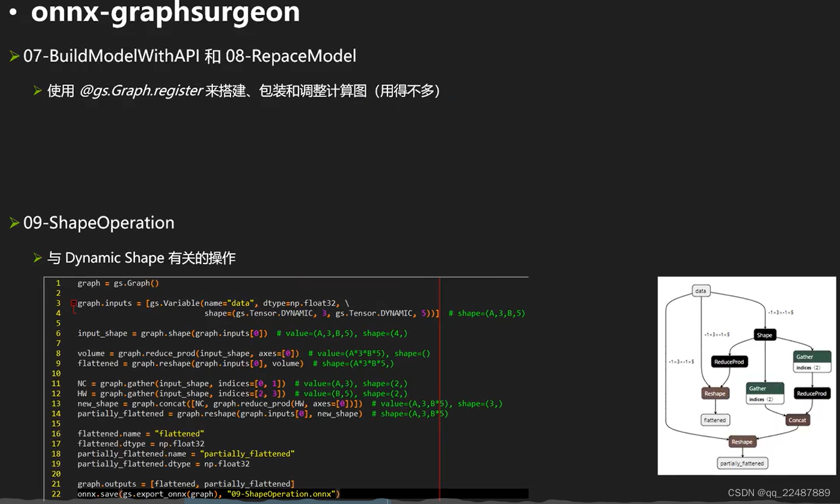Image resolution: width=840 pixels, height=504 pixels.
Task: Click the 'onnx.save(gs.export_onnx(graph)' code line
Action: (x=209, y=494)
